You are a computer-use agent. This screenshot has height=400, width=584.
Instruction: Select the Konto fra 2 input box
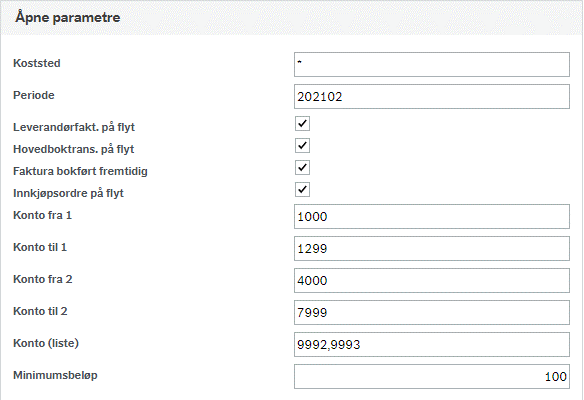pyautogui.click(x=432, y=280)
